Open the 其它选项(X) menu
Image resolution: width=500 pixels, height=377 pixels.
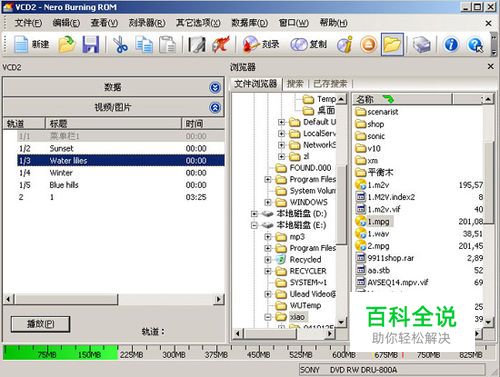[198, 23]
